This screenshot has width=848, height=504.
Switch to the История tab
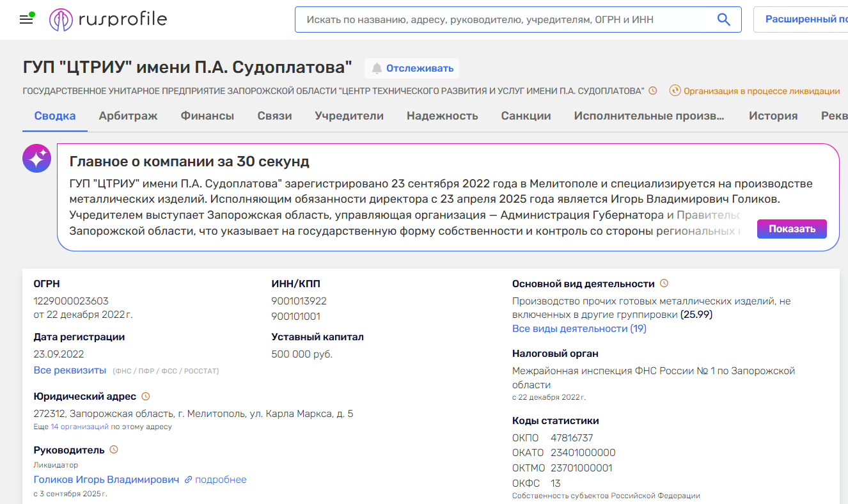tap(773, 116)
